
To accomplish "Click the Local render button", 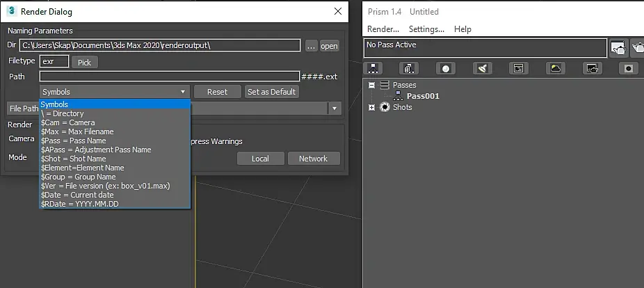I will (260, 159).
